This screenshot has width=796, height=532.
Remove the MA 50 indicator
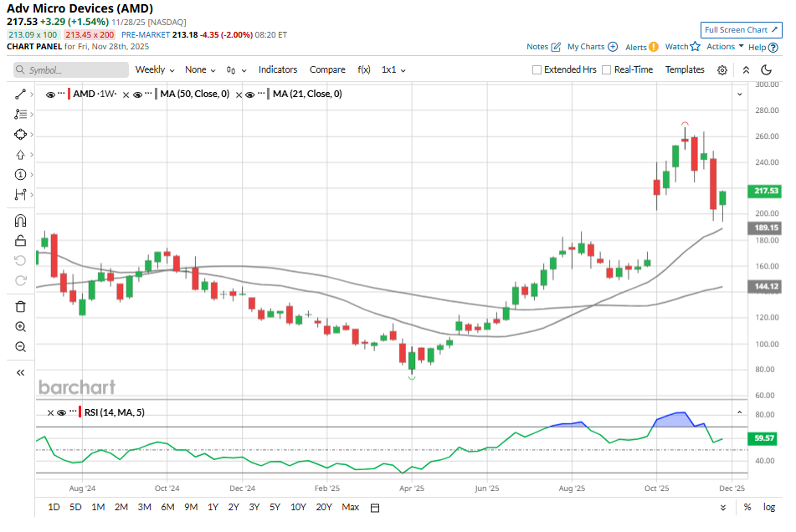point(126,95)
